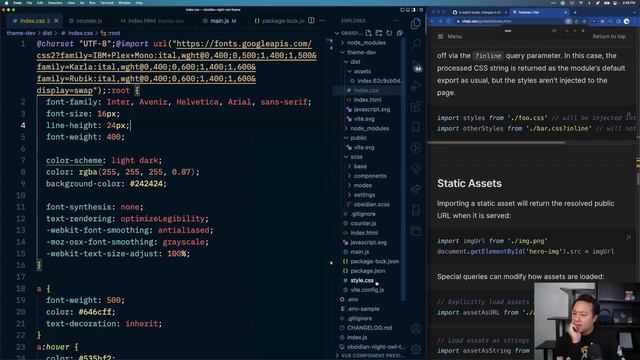The image size is (640, 360).
Task: Open .env file in Explorer
Action: 353,299
